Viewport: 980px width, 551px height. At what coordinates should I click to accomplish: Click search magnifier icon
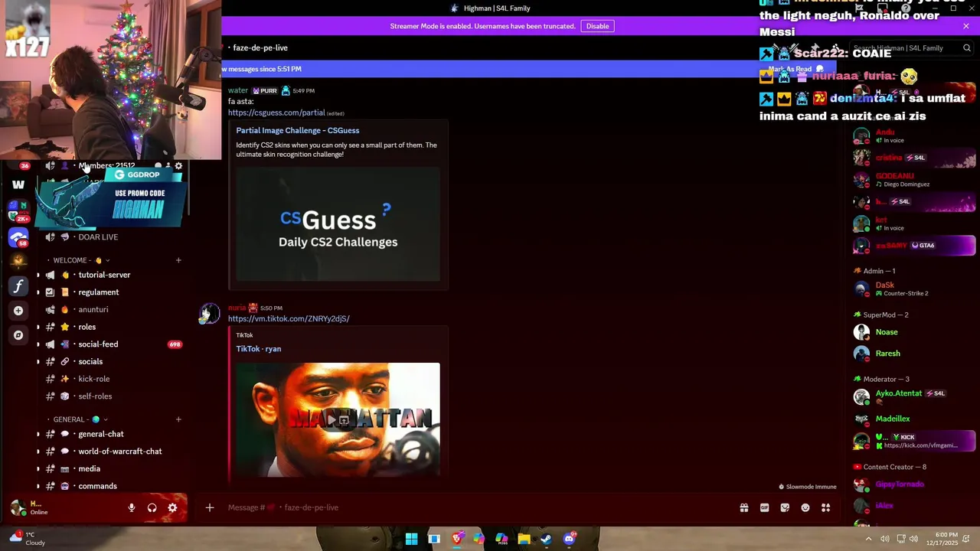coord(967,48)
